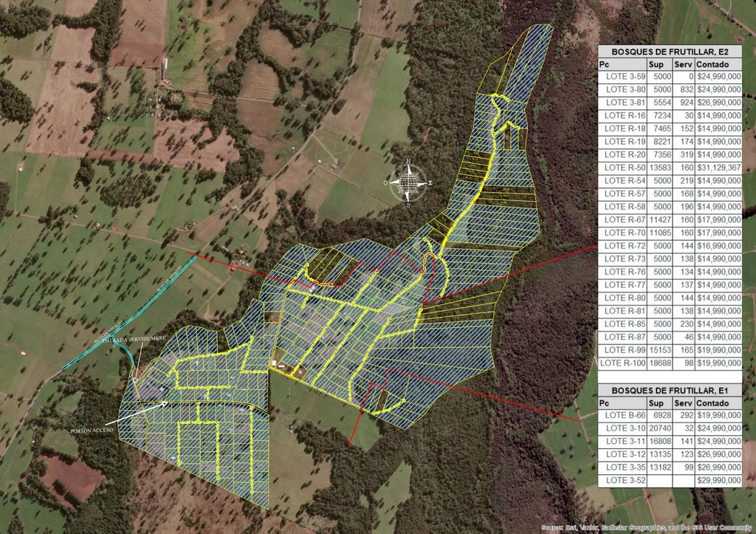Viewport: 756px width, 534px height.
Task: Select the LOTE R-70 cell
Action: pyautogui.click(x=622, y=233)
